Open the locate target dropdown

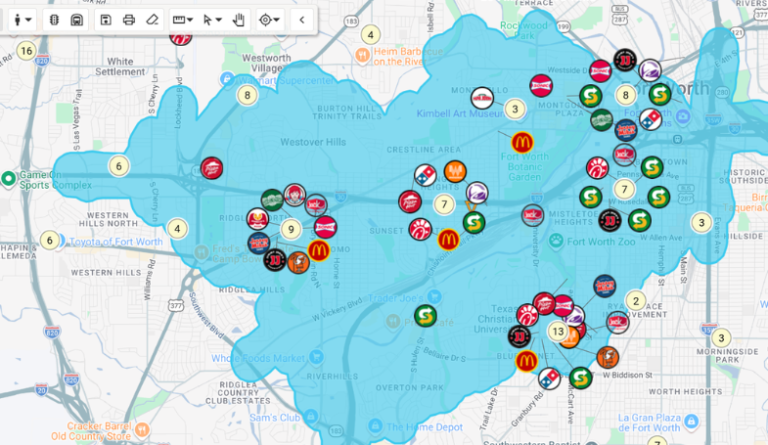(269, 20)
